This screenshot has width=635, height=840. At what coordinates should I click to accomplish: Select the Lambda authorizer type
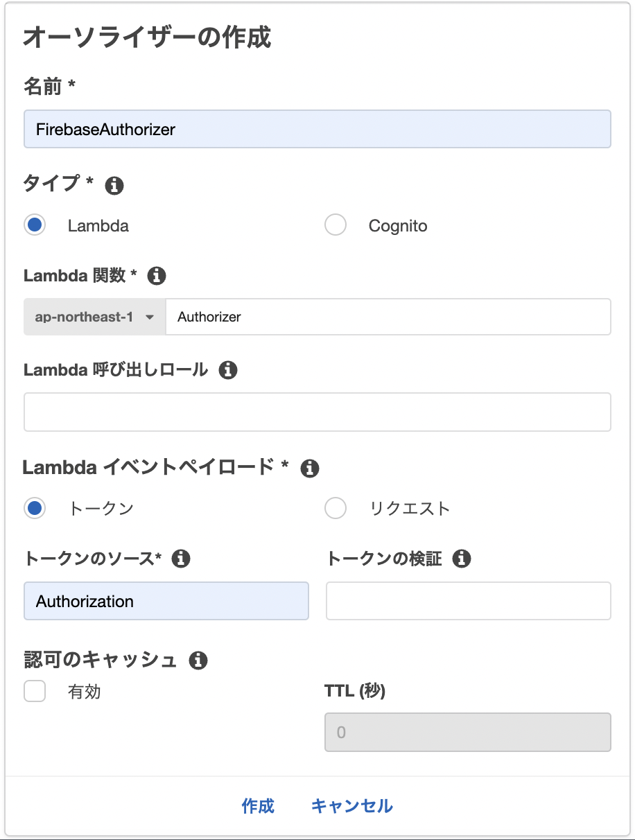tap(35, 225)
